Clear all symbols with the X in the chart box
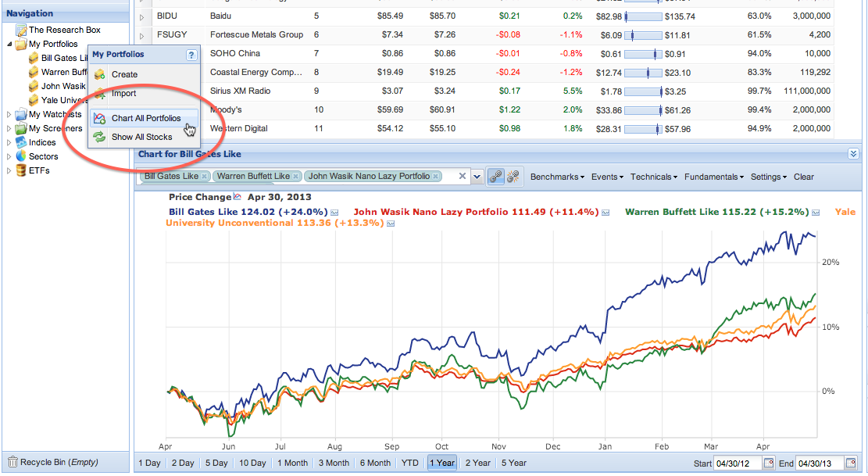 pyautogui.click(x=463, y=176)
